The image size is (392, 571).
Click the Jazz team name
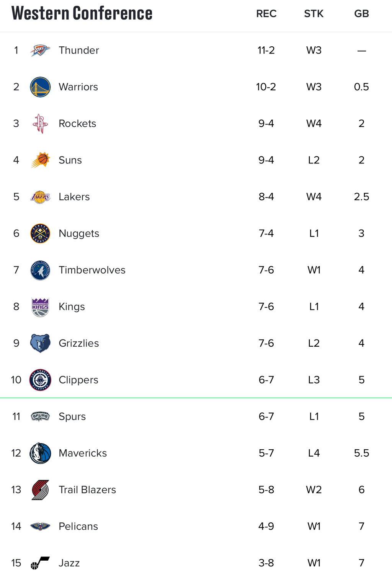(x=69, y=563)
